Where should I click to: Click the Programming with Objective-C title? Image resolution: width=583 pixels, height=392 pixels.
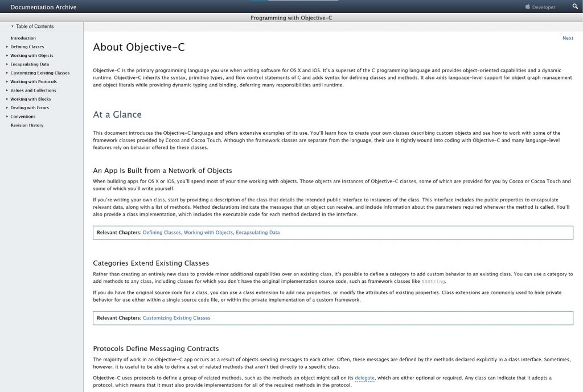click(x=291, y=18)
